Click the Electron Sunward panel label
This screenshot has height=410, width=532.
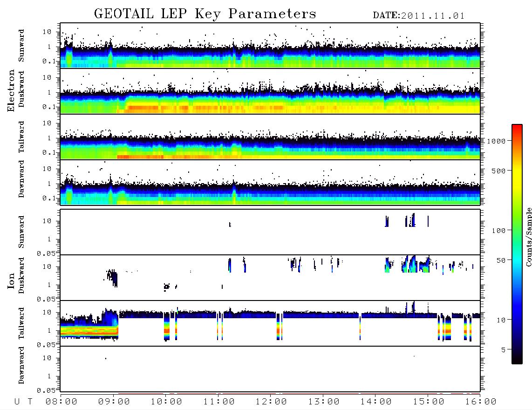pyautogui.click(x=21, y=46)
